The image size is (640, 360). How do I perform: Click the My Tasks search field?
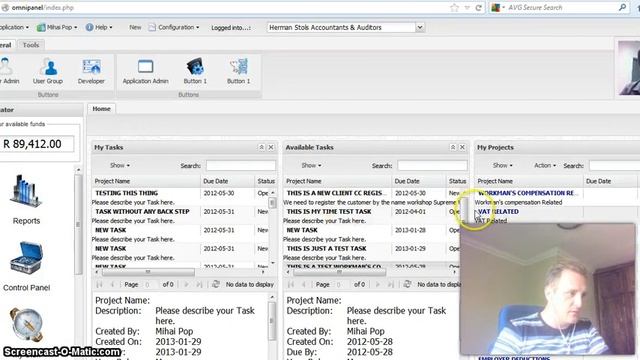point(241,165)
